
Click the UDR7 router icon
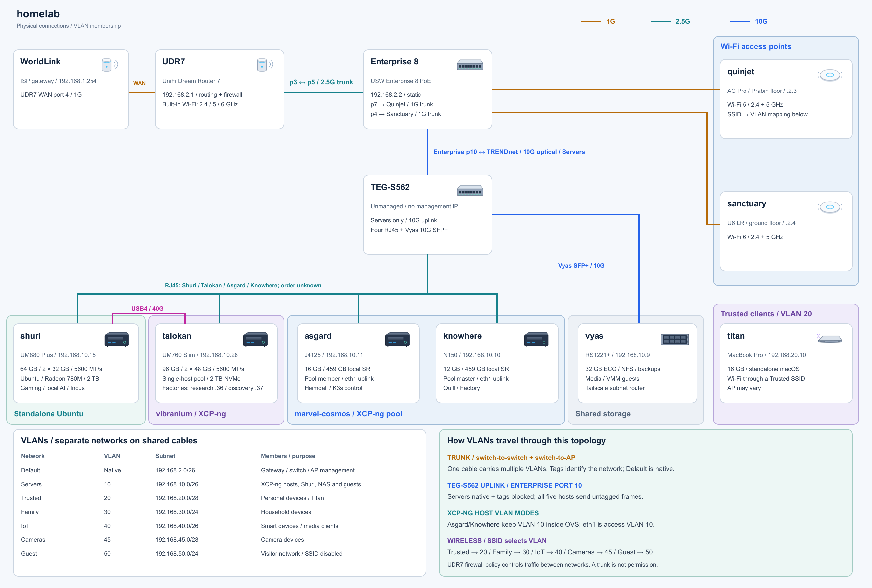pyautogui.click(x=265, y=65)
